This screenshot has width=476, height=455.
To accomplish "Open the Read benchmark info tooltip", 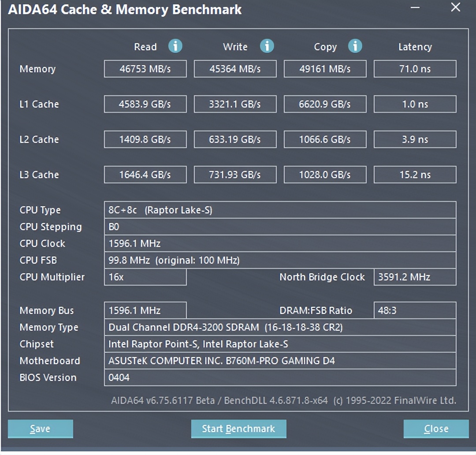I will 175,46.
